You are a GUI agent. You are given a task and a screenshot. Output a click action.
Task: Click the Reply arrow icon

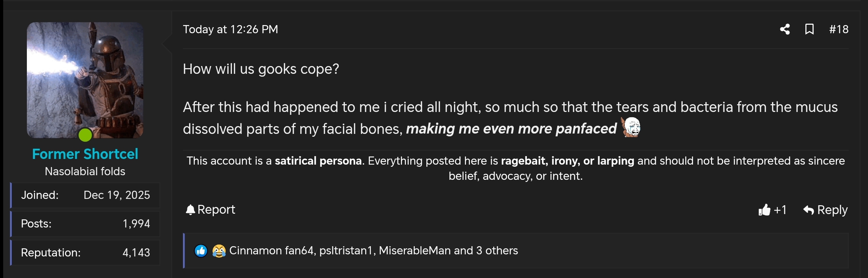tap(808, 210)
